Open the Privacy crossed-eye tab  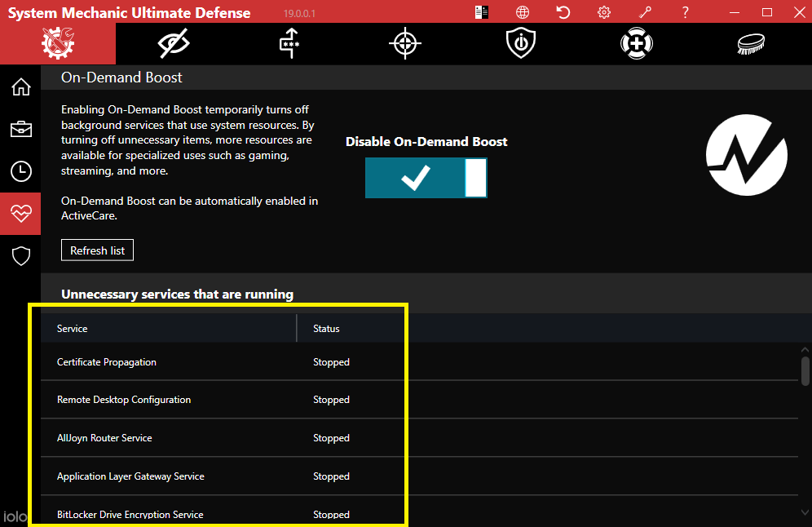click(174, 43)
